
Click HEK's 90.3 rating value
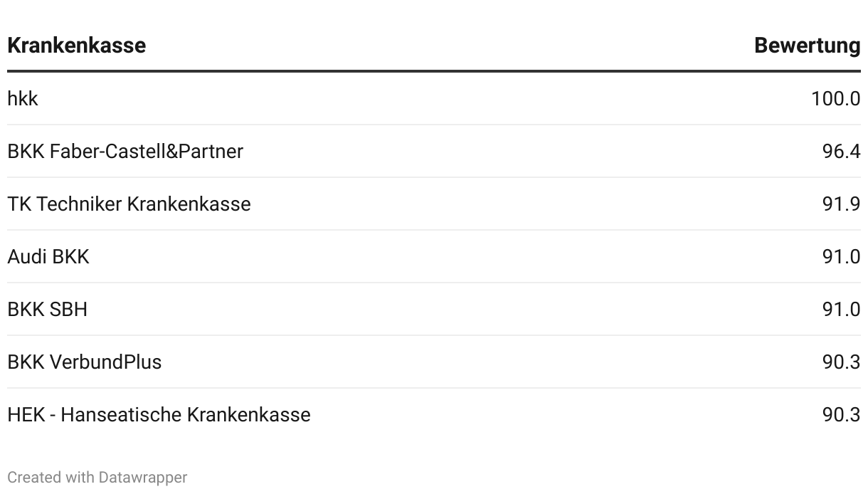coord(841,415)
